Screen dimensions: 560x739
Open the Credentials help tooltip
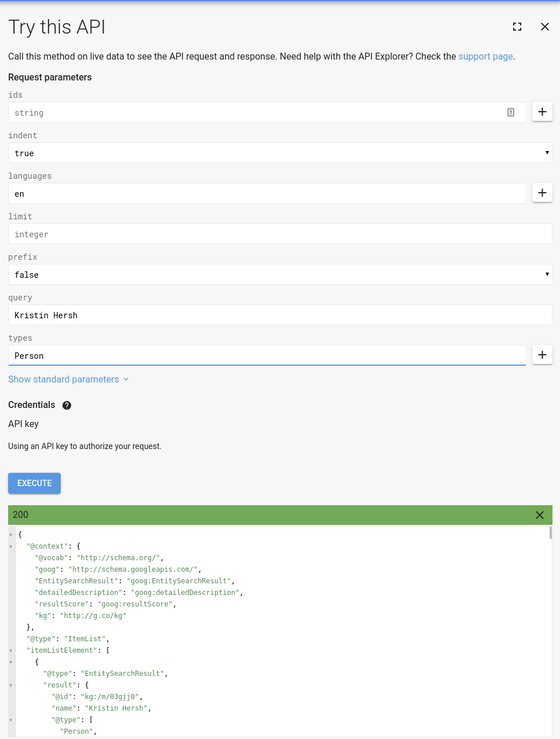[67, 405]
